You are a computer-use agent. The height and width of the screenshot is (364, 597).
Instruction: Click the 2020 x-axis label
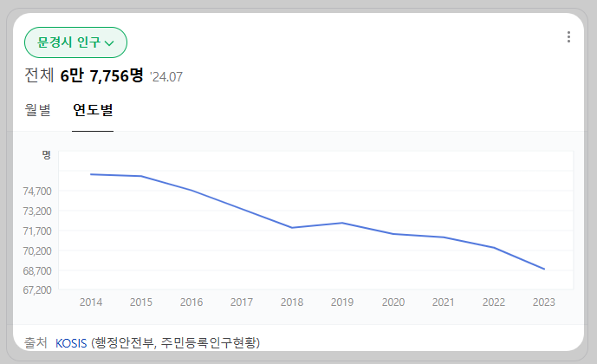click(x=393, y=302)
